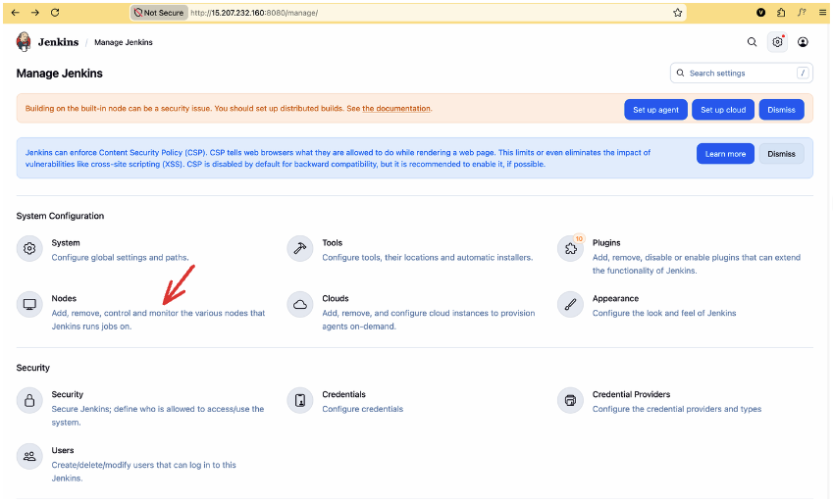
Task: Click the System gear icon
Action: coord(29,248)
